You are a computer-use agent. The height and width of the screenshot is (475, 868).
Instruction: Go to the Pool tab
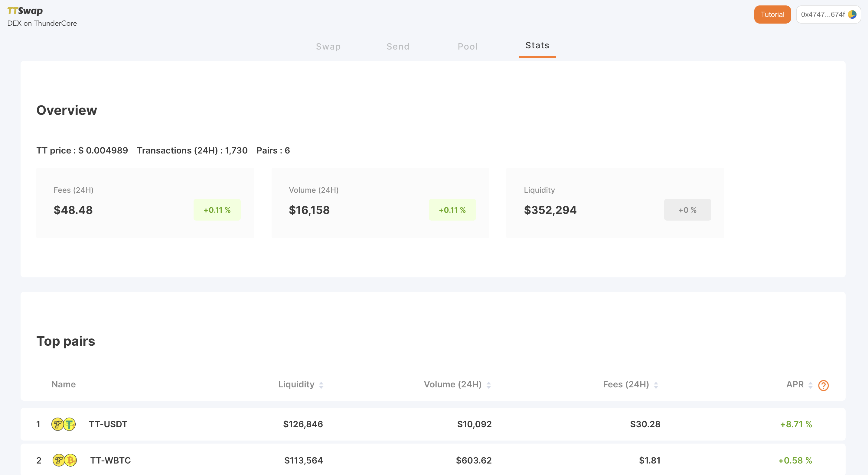[x=467, y=47]
